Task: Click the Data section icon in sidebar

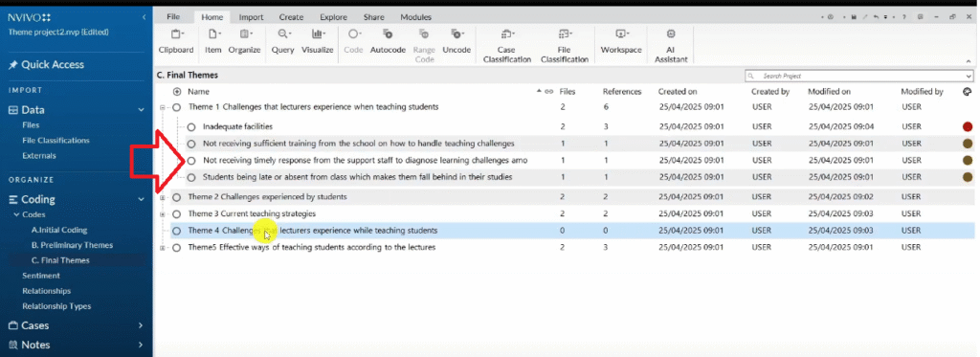Action: coord(12,110)
